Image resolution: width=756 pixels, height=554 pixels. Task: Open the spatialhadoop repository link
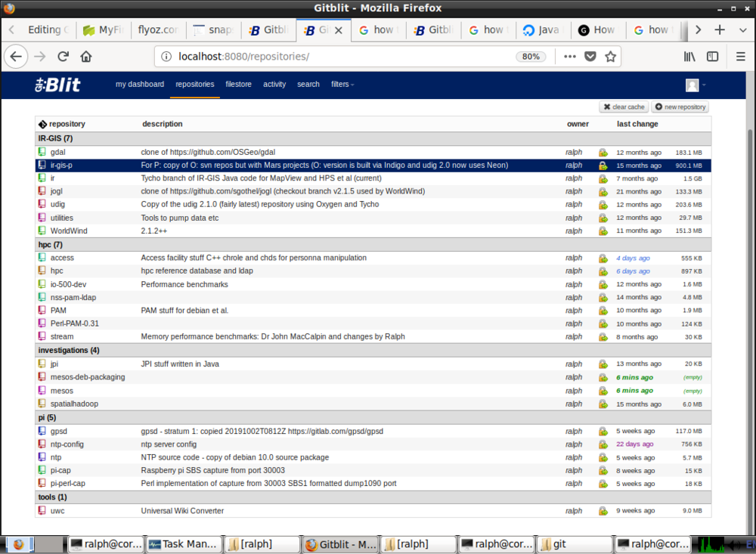click(x=74, y=404)
